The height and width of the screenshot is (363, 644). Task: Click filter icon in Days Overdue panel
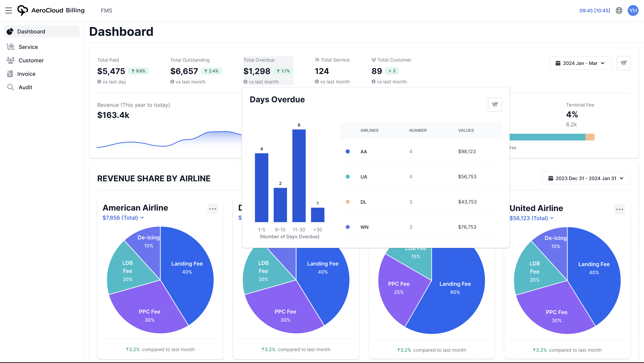495,105
